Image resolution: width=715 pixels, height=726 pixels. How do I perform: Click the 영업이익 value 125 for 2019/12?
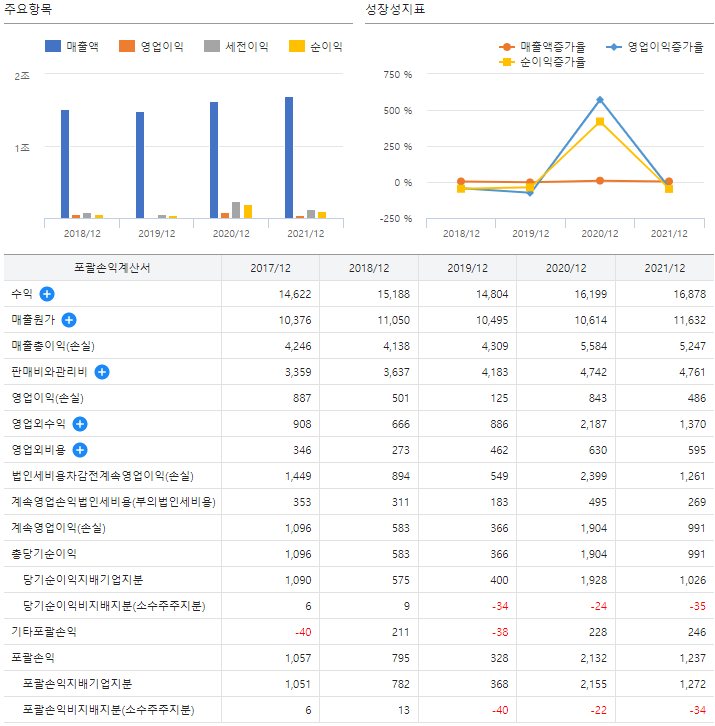pos(500,398)
